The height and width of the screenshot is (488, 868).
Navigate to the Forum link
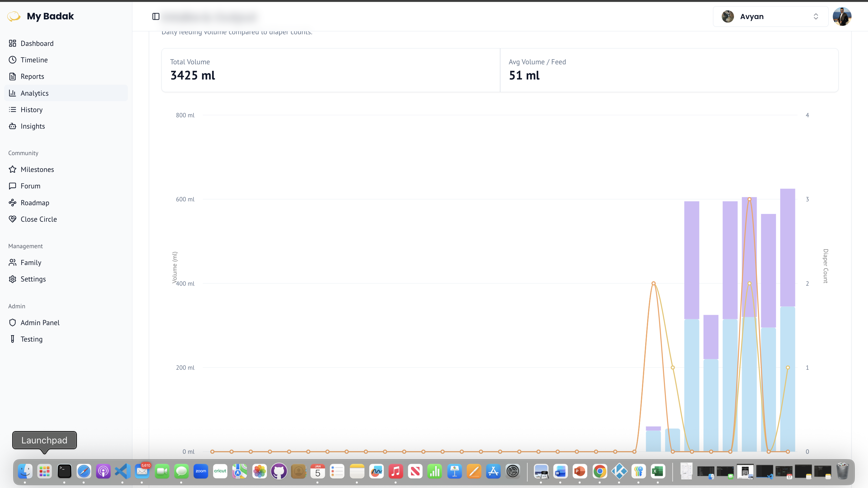(30, 186)
